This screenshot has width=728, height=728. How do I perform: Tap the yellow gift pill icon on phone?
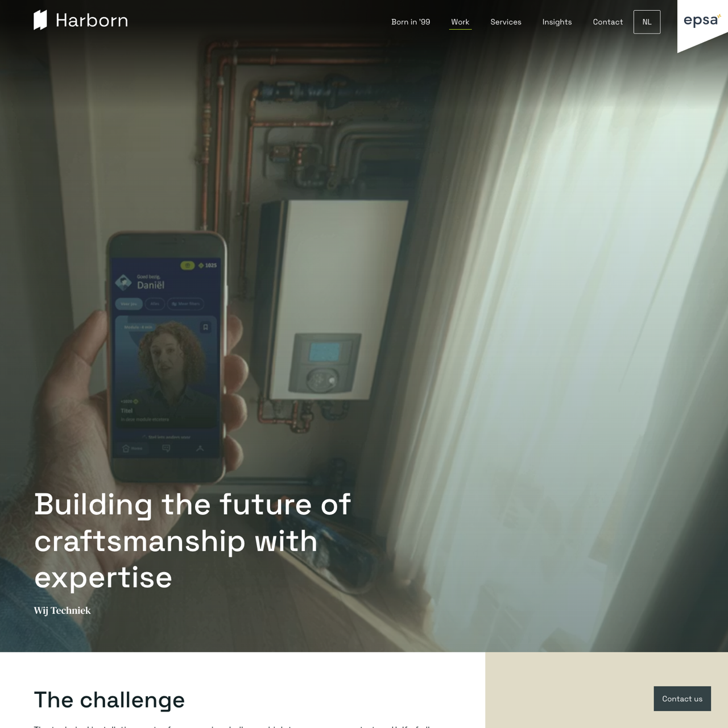tap(187, 265)
